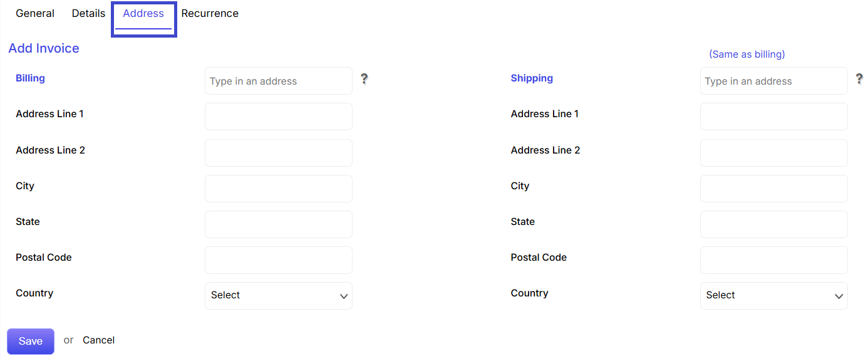Image resolution: width=868 pixels, height=361 pixels.
Task: Click the shipping address help question mark
Action: pyautogui.click(x=859, y=79)
